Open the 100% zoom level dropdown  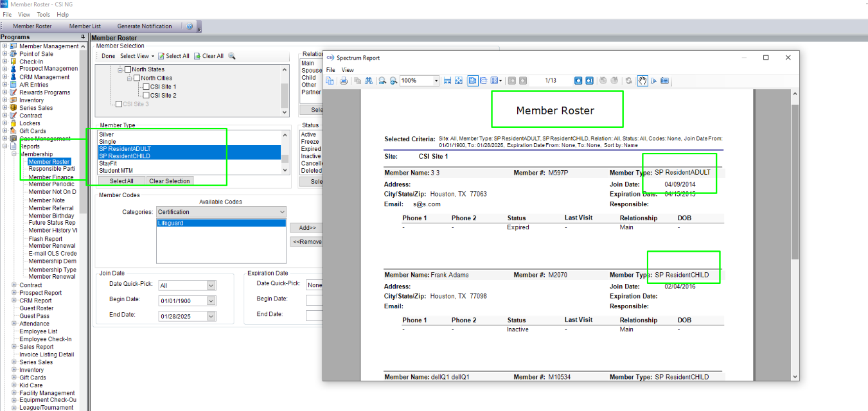click(x=436, y=81)
